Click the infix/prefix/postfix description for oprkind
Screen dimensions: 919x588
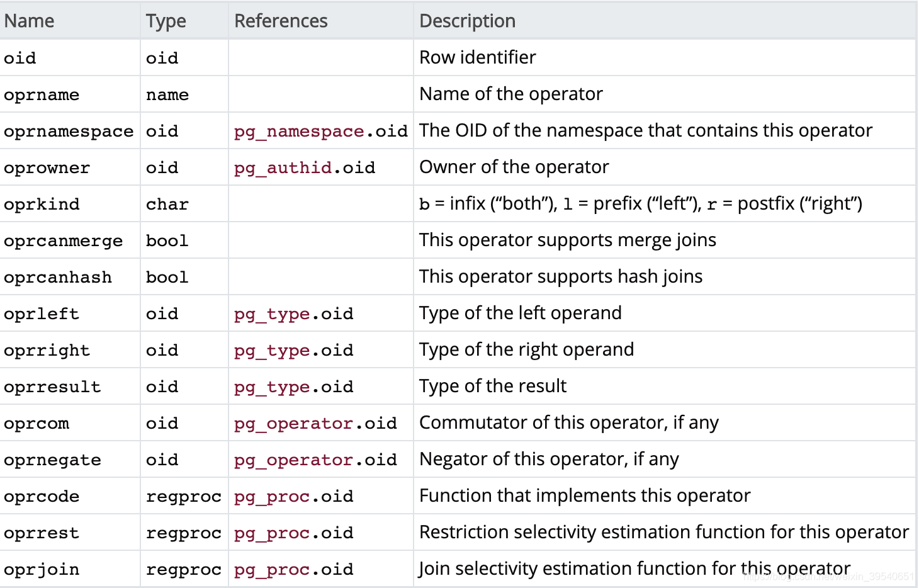tap(641, 203)
